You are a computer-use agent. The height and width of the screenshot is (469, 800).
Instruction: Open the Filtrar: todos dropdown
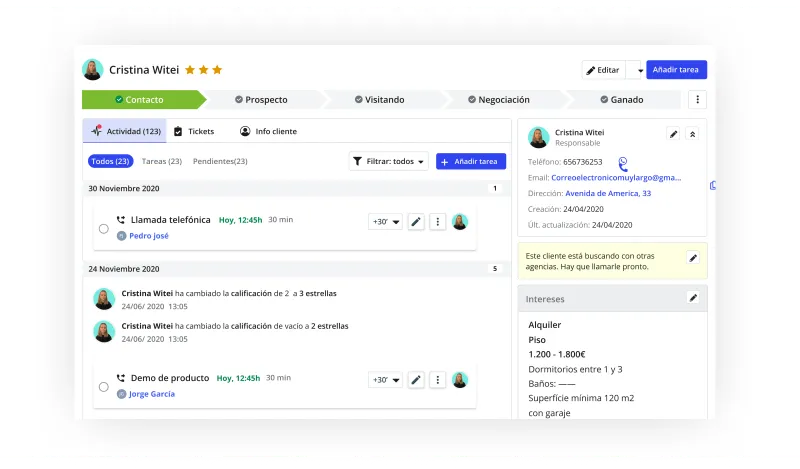[389, 161]
